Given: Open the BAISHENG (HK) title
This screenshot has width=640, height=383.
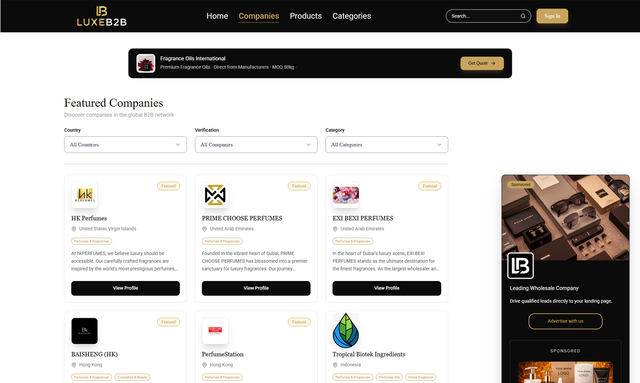Looking at the screenshot, I should click(94, 354).
